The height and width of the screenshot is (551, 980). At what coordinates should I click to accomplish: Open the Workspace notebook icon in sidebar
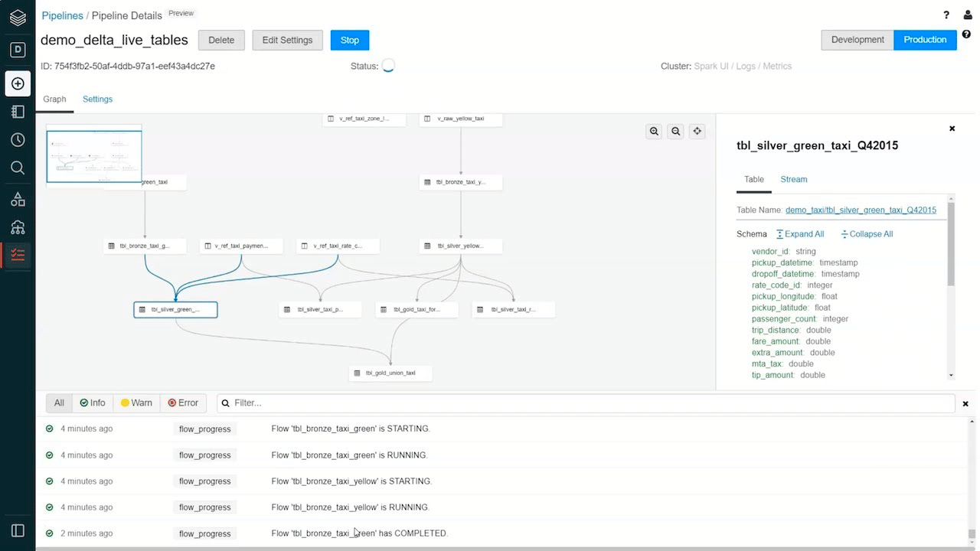[x=18, y=112]
